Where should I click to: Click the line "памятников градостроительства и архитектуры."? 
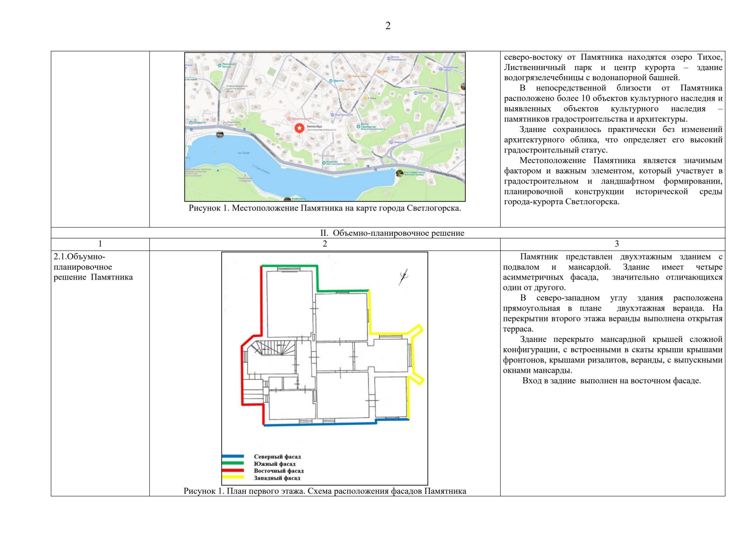[x=596, y=119]
